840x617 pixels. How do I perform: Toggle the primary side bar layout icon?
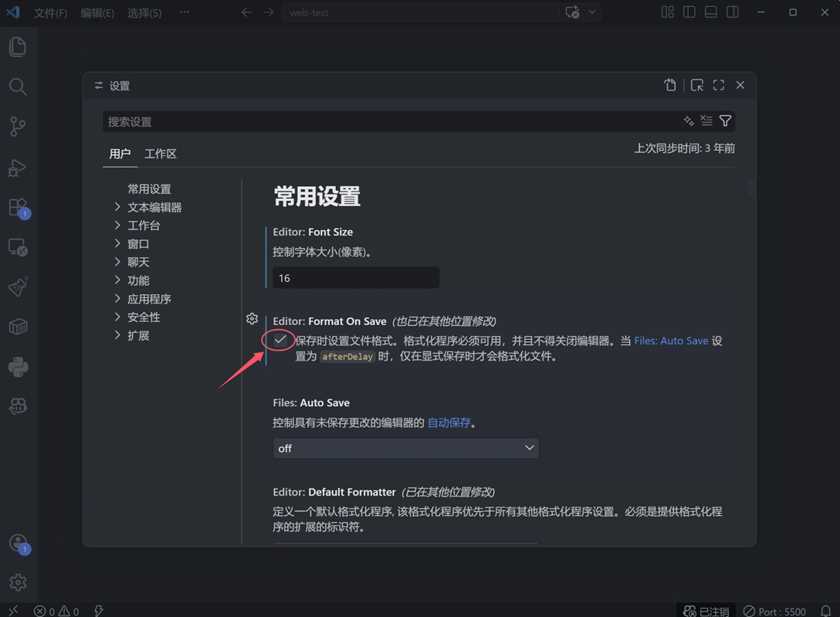click(689, 12)
